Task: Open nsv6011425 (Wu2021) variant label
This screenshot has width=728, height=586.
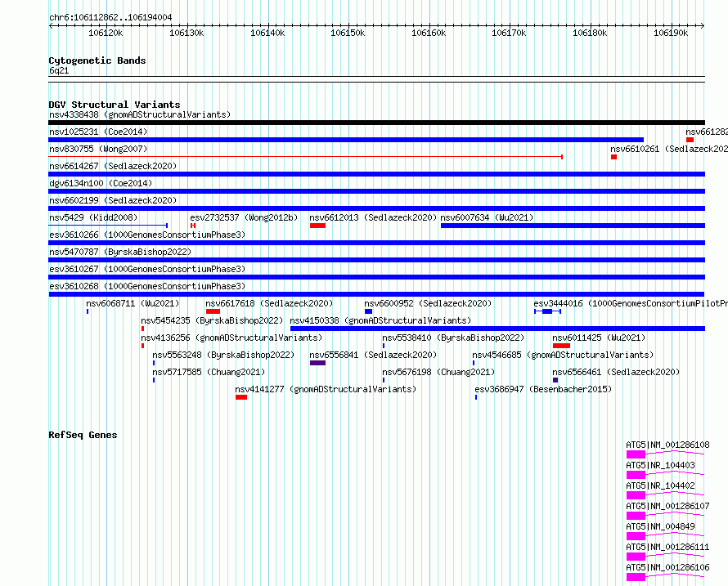Action: [x=599, y=338]
